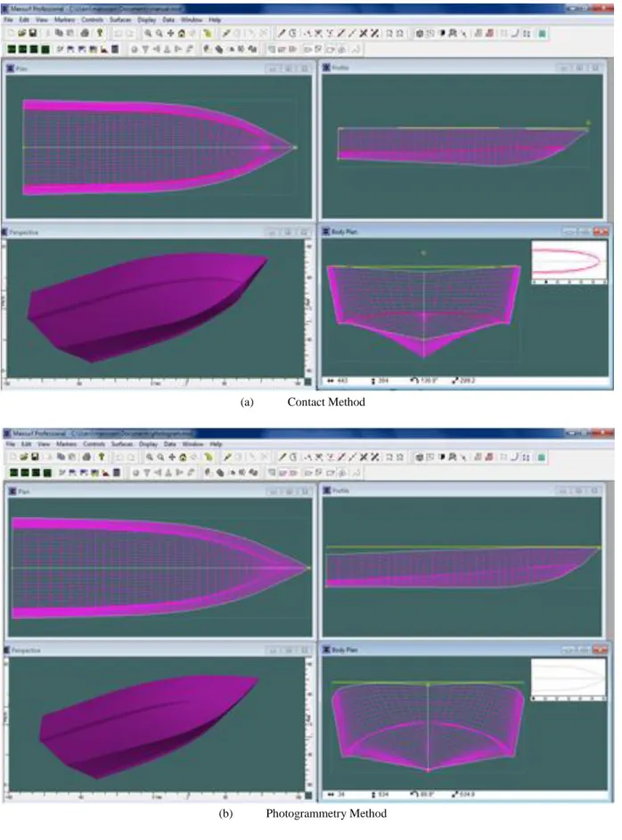The height and width of the screenshot is (840, 622).
Task: Click the yaw slider below Photogrammetry Perspective view
Action: (156, 796)
